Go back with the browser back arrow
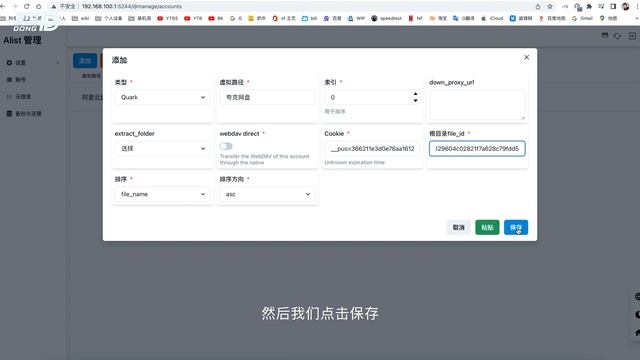The width and height of the screenshot is (640, 360). 2,7
